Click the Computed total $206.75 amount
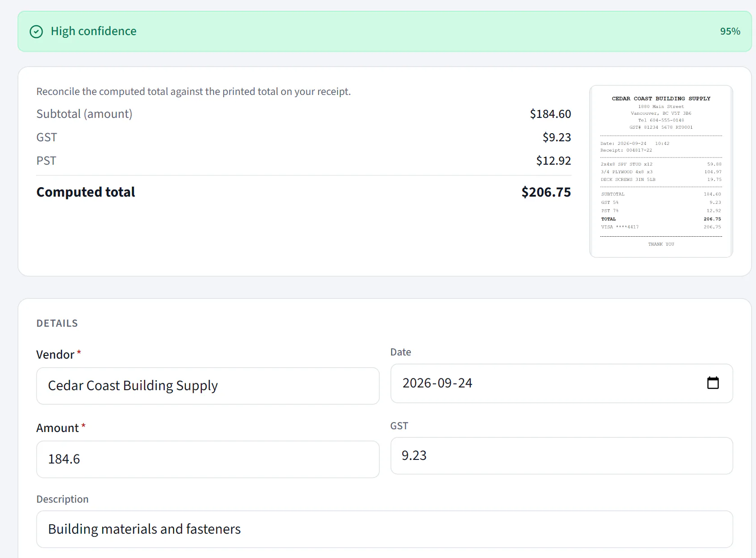Image resolution: width=756 pixels, height=558 pixels. (546, 192)
